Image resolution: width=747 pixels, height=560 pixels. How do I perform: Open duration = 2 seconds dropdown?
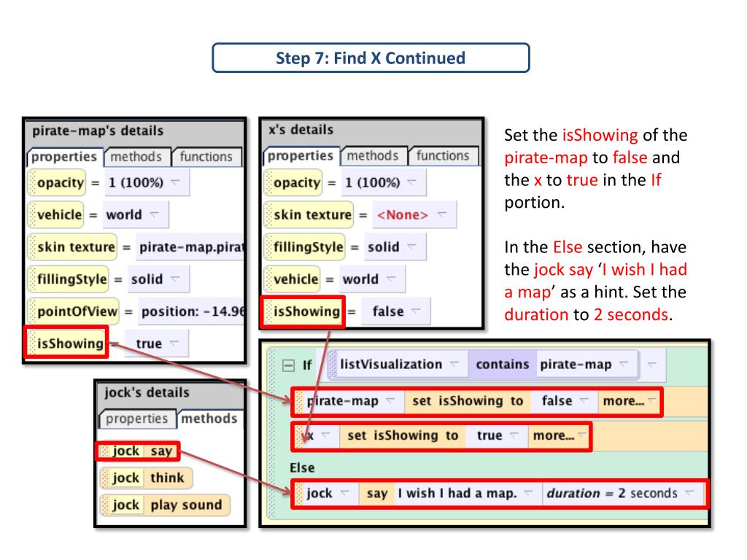[622, 494]
